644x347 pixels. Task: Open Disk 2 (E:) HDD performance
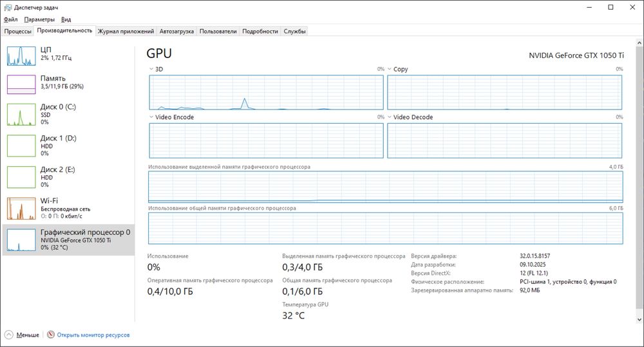[x=22, y=176]
